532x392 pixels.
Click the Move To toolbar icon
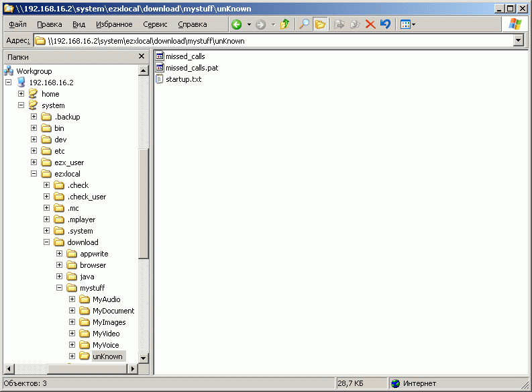[x=339, y=24]
